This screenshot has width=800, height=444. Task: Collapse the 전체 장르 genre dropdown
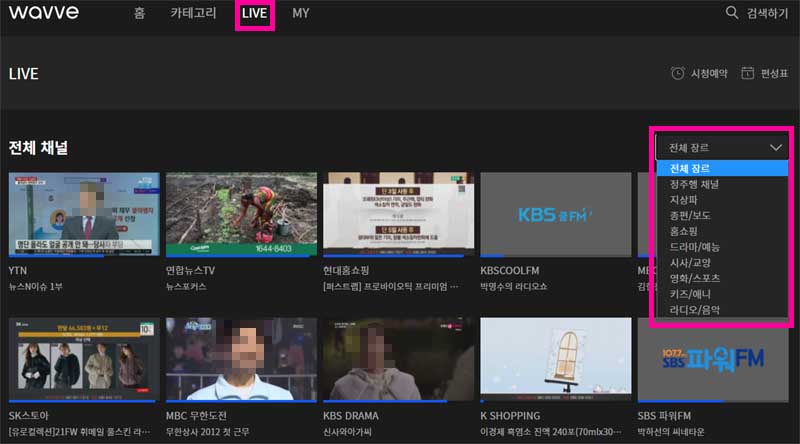pos(722,147)
